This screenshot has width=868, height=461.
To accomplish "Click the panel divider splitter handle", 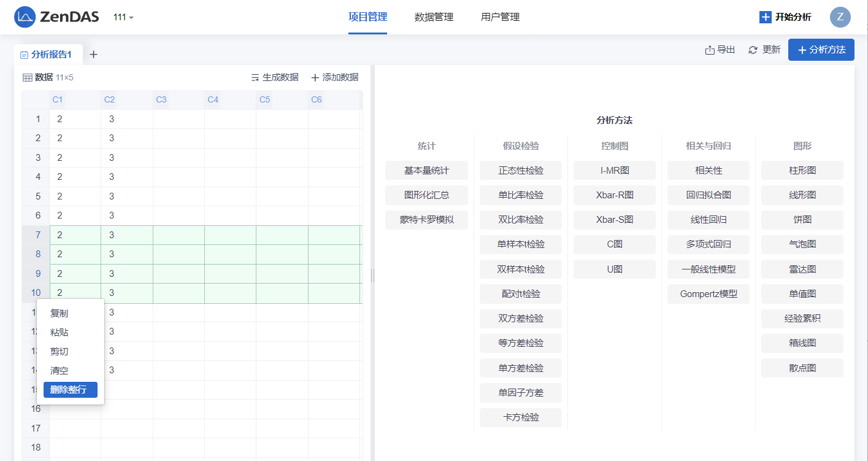I will click(x=372, y=275).
